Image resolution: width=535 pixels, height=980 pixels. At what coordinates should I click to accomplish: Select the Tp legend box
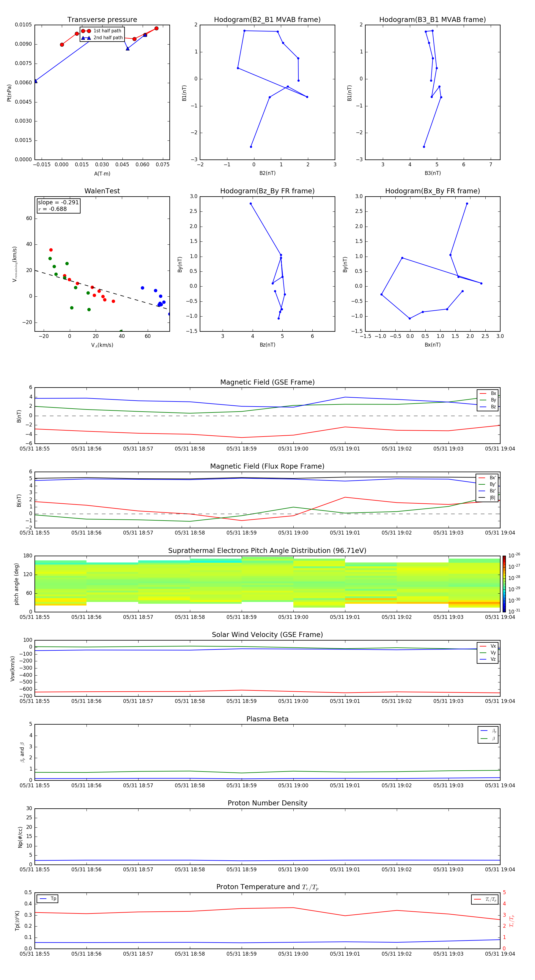coord(48,899)
